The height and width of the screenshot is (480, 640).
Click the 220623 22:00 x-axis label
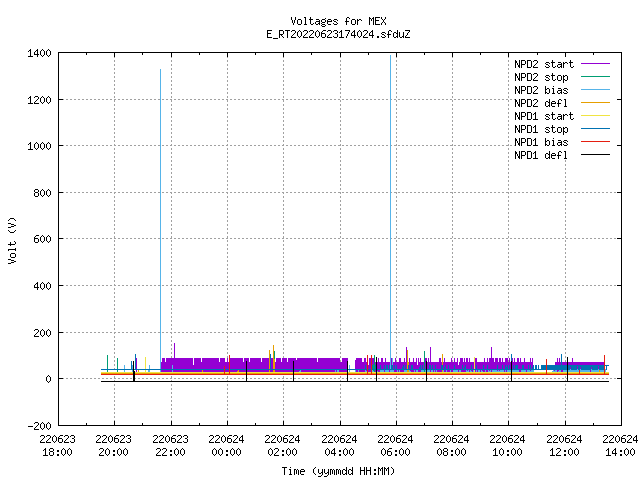pyautogui.click(x=170, y=446)
